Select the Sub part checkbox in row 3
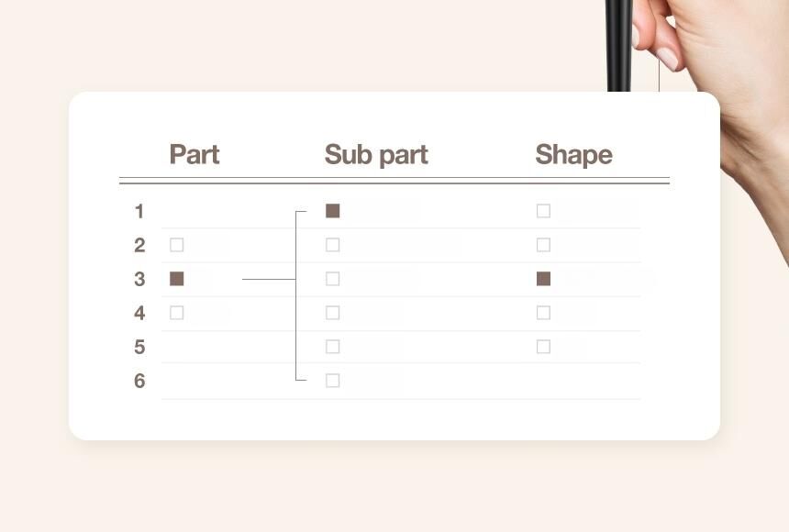The height and width of the screenshot is (532, 789). 333,279
